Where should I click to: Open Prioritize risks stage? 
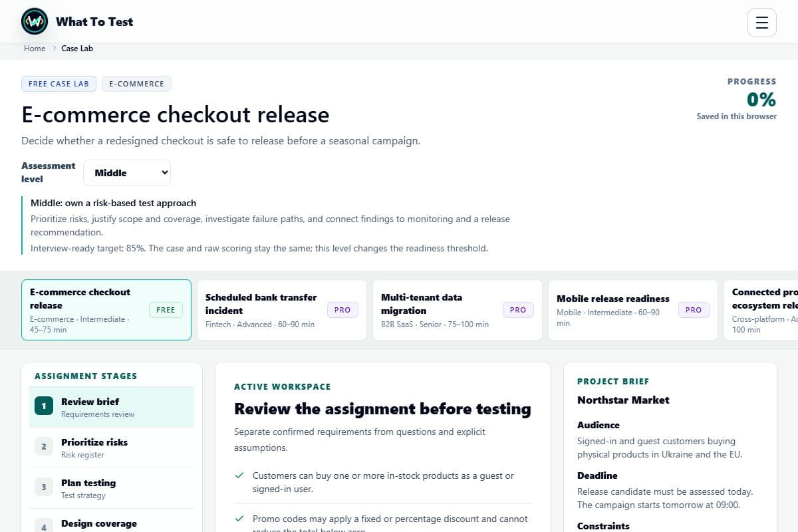pyautogui.click(x=112, y=448)
